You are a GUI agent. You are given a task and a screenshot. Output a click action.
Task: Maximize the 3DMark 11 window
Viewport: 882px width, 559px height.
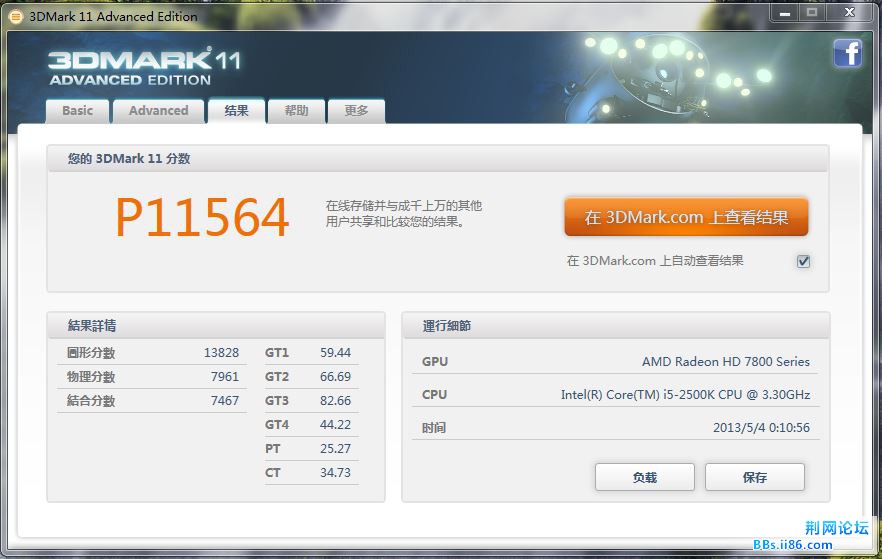pyautogui.click(x=811, y=13)
